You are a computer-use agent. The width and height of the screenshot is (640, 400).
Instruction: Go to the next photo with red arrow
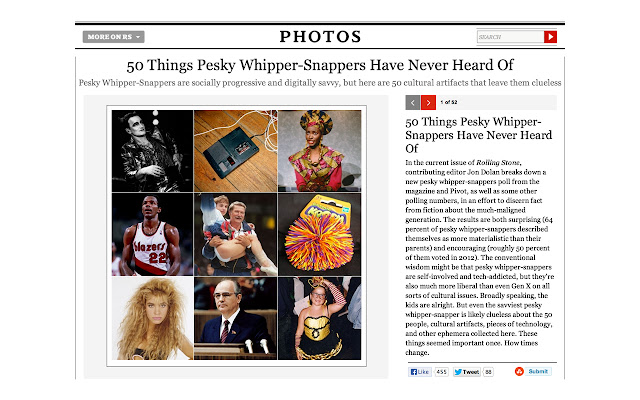point(428,102)
